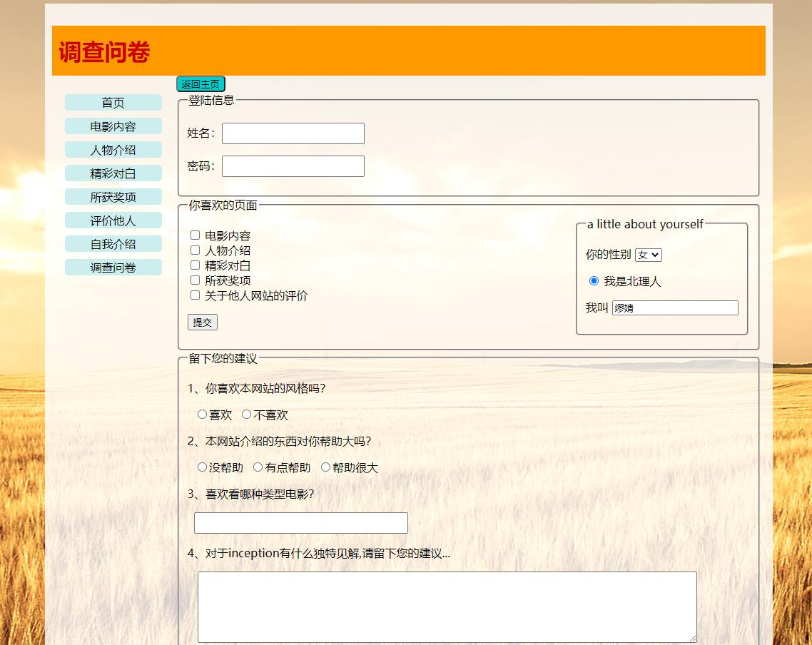Select the 有点帮助 radio option
This screenshot has height=645, width=812.
click(258, 467)
